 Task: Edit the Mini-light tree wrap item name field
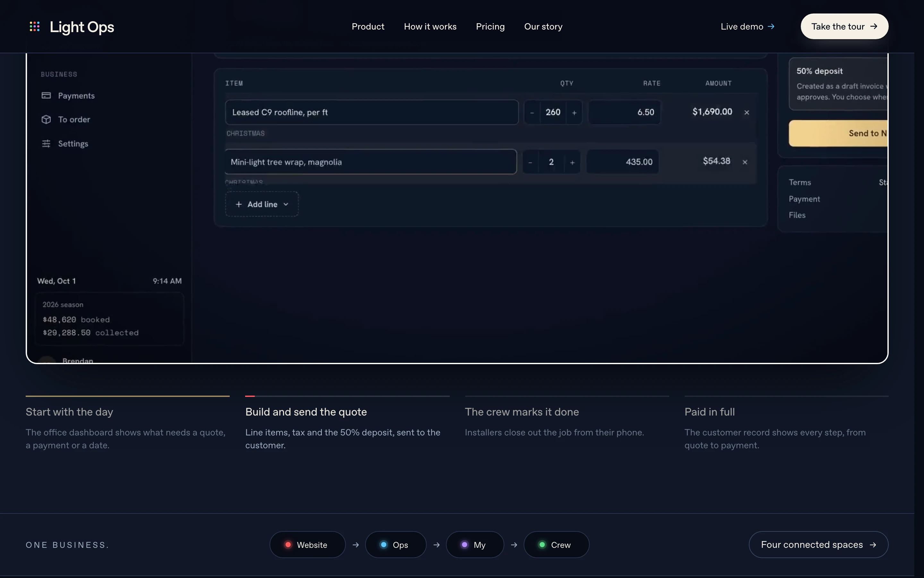370,162
